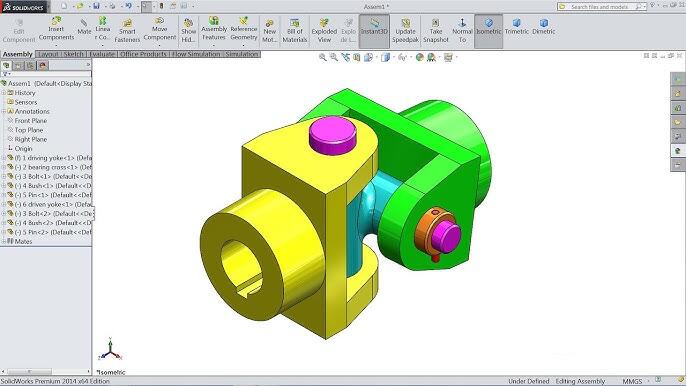The image size is (686, 386).
Task: Click Rebuild traffic-light icon
Action: click(x=161, y=6)
